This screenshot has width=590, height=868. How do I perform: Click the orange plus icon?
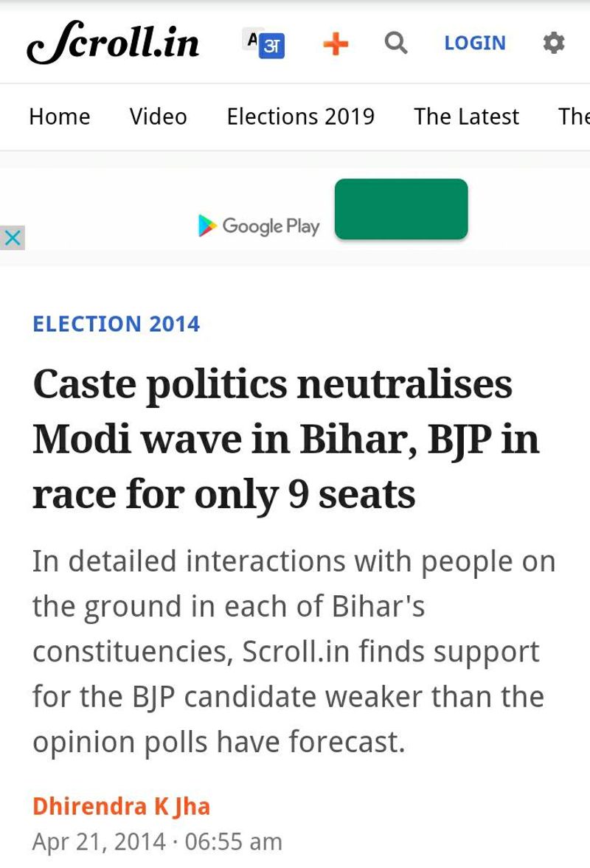[336, 44]
